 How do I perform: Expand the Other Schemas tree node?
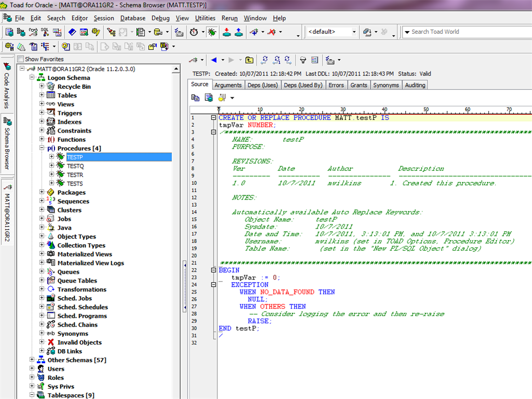[31, 360]
